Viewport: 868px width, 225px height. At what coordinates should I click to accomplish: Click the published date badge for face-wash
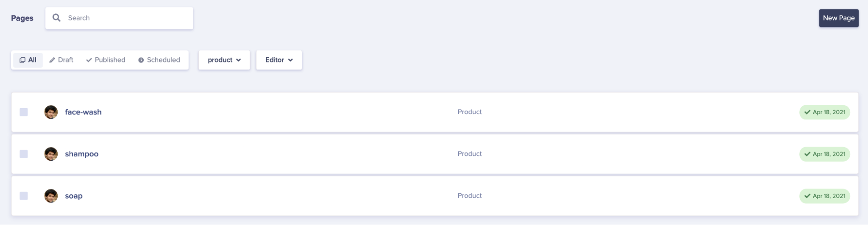pyautogui.click(x=824, y=112)
